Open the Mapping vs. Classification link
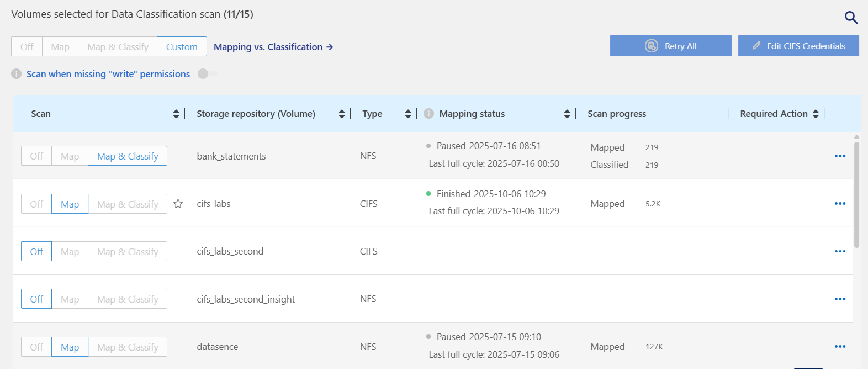Image resolution: width=868 pixels, height=371 pixels. click(273, 47)
